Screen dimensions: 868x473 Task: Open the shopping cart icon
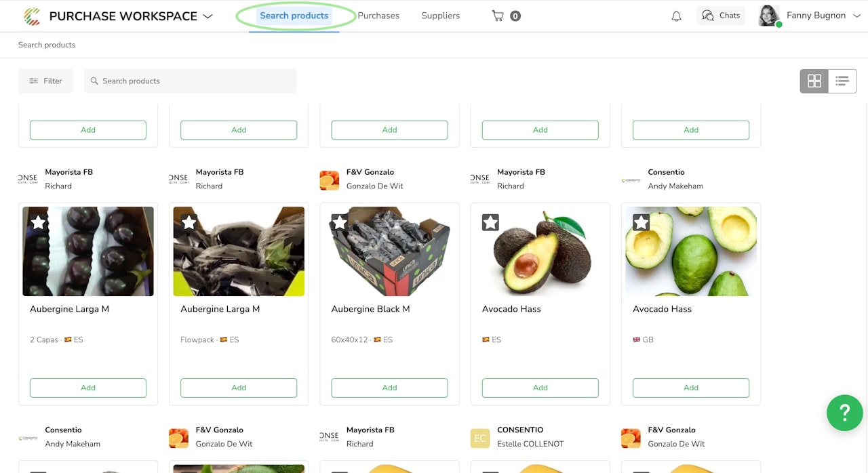coord(498,16)
